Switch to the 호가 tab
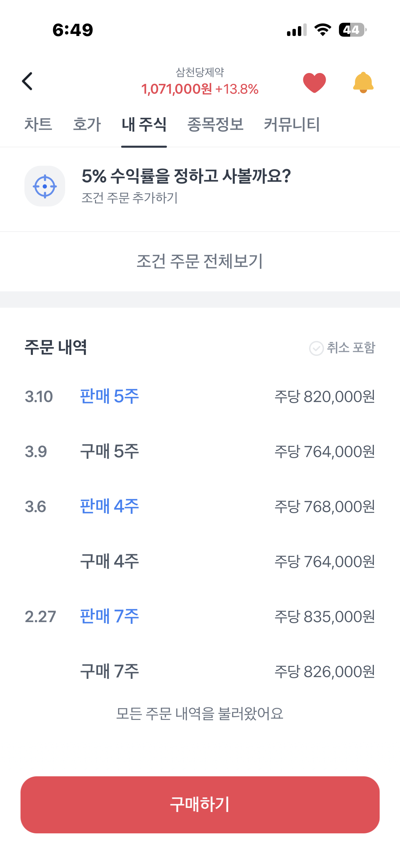The height and width of the screenshot is (868, 400). tap(87, 124)
